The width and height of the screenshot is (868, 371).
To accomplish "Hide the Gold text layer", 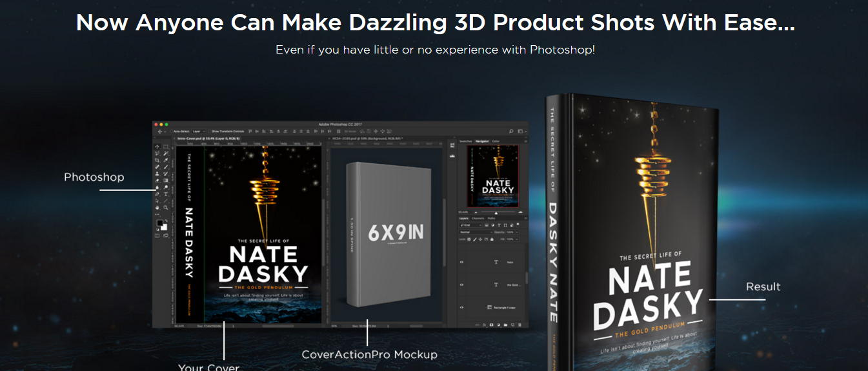I will (462, 285).
